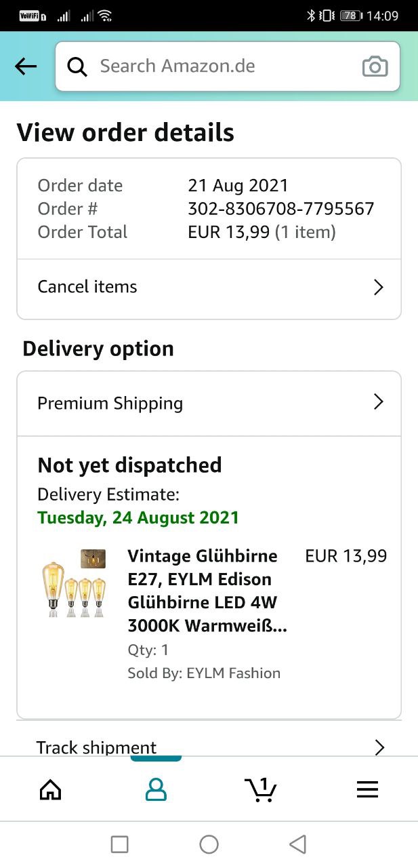
Task: Open camera search icon
Action: click(375, 66)
